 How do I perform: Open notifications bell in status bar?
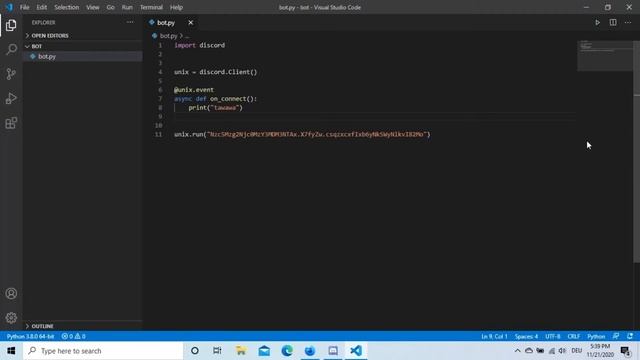pos(630,336)
